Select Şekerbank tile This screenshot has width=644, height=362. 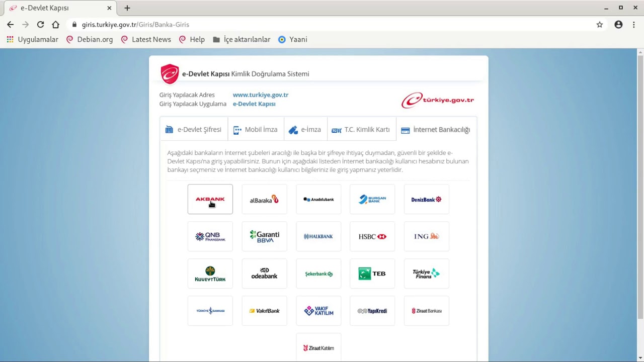point(318,274)
